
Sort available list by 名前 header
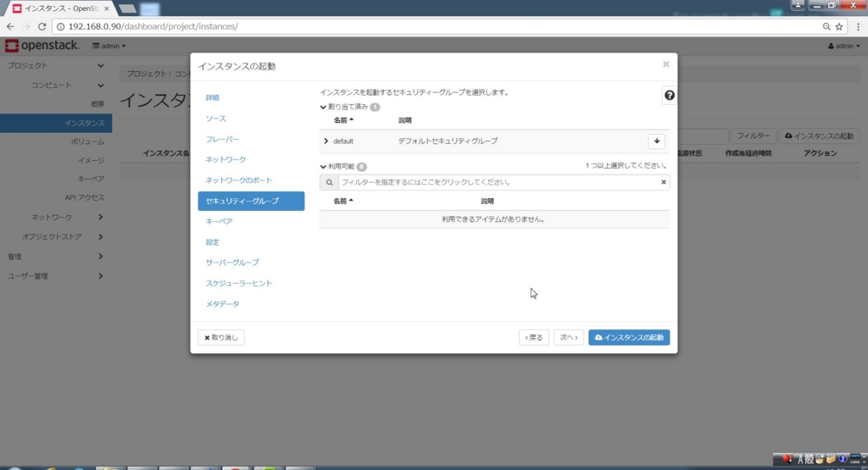point(343,202)
